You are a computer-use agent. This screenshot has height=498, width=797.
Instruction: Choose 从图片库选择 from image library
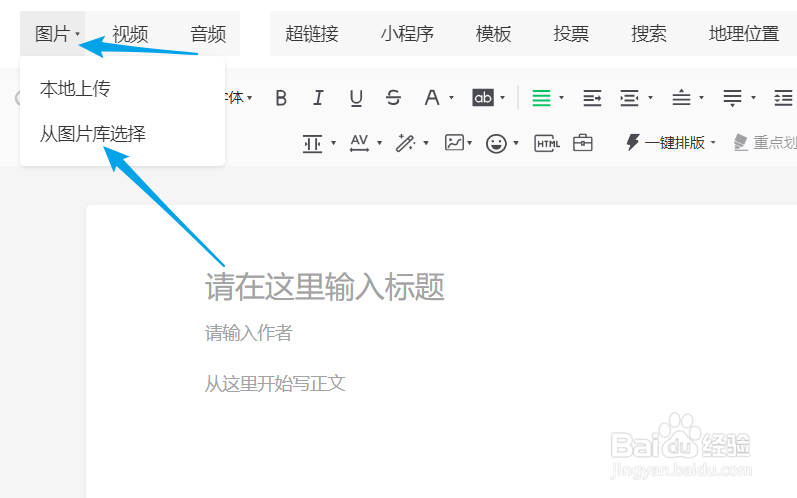[93, 134]
